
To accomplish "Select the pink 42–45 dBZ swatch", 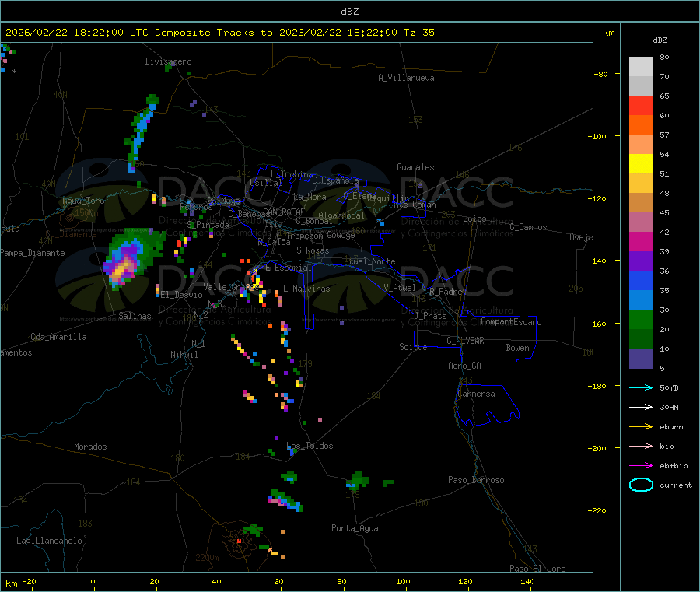I will point(641,222).
